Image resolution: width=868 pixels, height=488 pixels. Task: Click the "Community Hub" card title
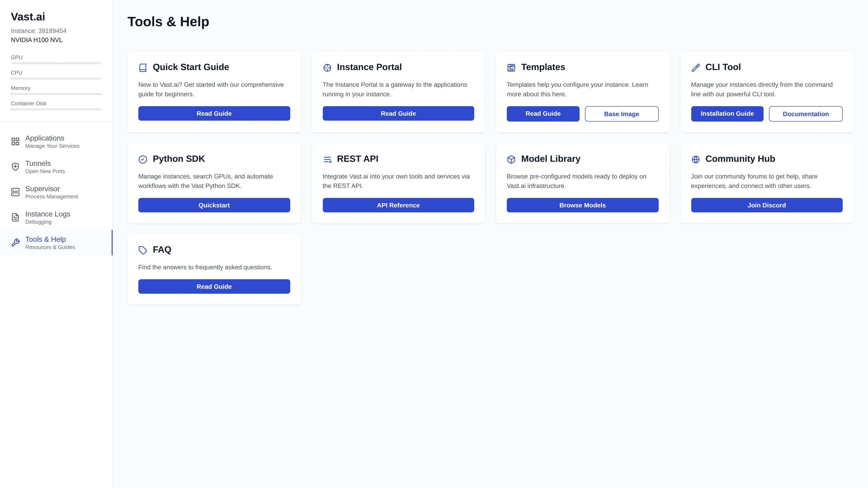[x=740, y=159]
